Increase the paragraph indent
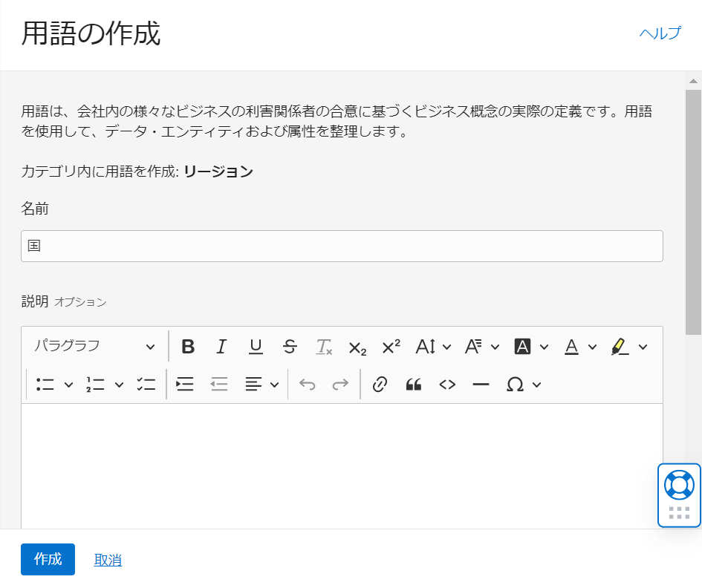 pos(184,385)
